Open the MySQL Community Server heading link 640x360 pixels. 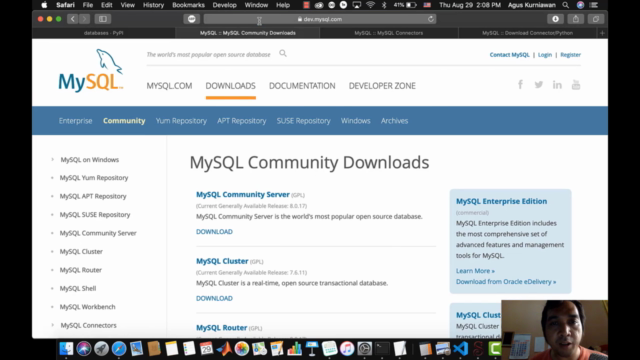243,194
